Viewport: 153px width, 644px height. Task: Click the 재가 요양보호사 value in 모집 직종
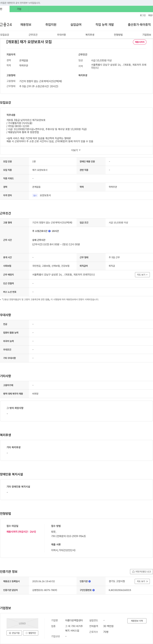pyautogui.click(x=40, y=170)
